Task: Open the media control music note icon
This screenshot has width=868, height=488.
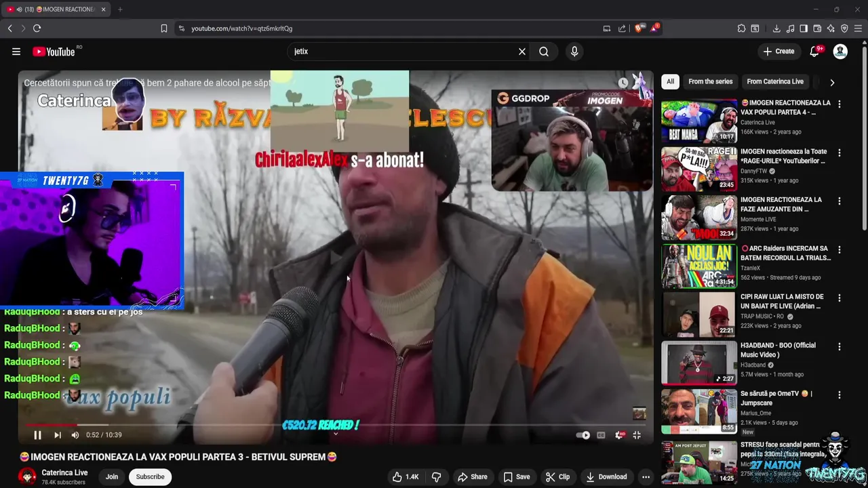Action: click(x=790, y=28)
